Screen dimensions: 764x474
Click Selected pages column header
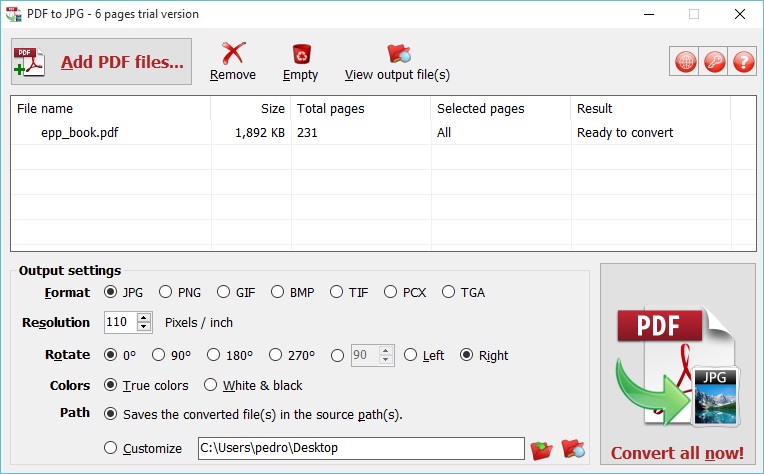point(500,108)
